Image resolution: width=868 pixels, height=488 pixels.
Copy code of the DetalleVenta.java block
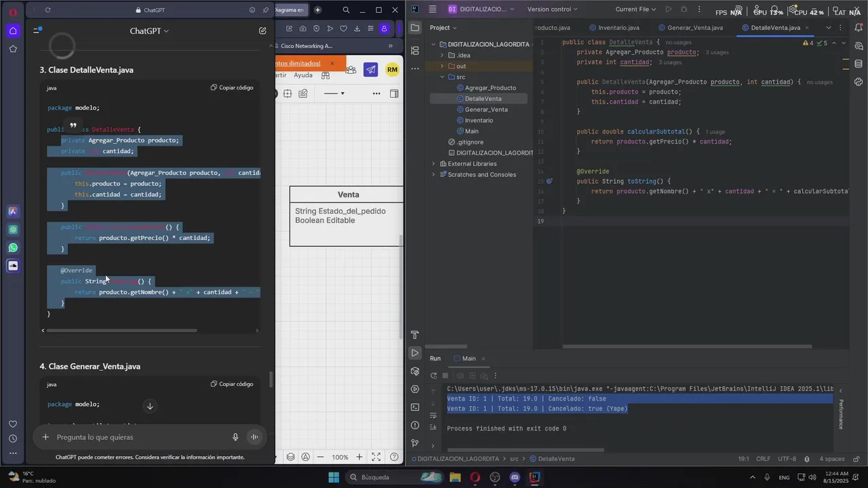pos(232,87)
